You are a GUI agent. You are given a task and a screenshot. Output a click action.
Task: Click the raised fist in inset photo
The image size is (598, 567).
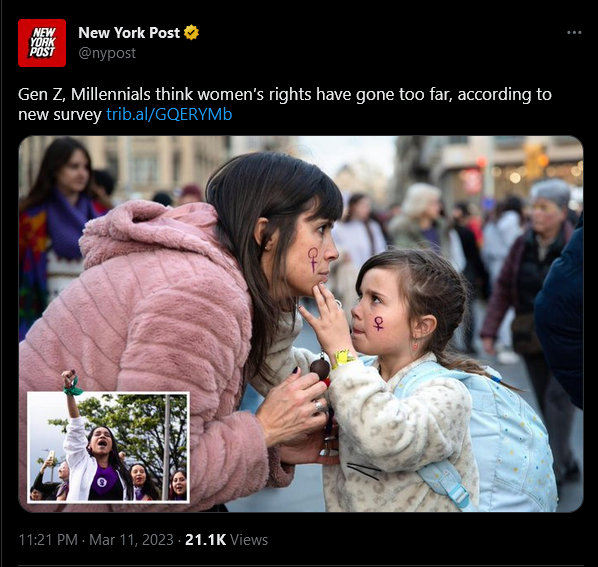tap(69, 377)
